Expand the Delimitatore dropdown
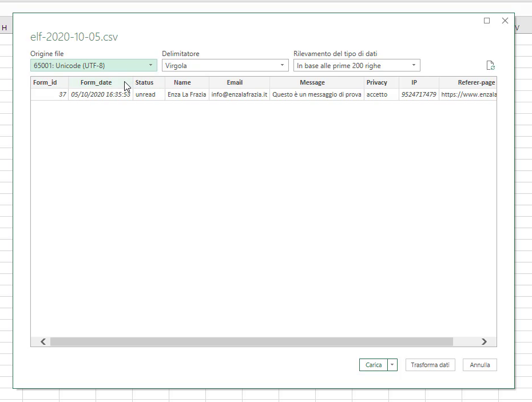532x402 pixels. click(x=225, y=66)
